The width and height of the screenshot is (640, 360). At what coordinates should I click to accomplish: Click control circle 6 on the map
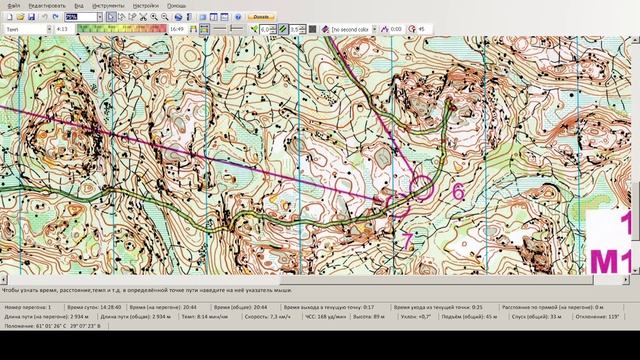click(x=421, y=187)
